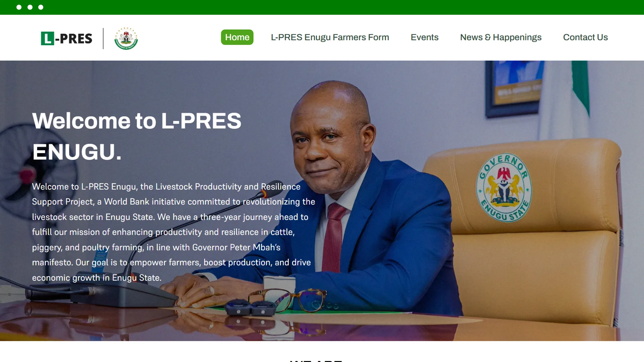The width and height of the screenshot is (644, 362).
Task: Click the Governor Enugu State seal on chair
Action: [504, 188]
